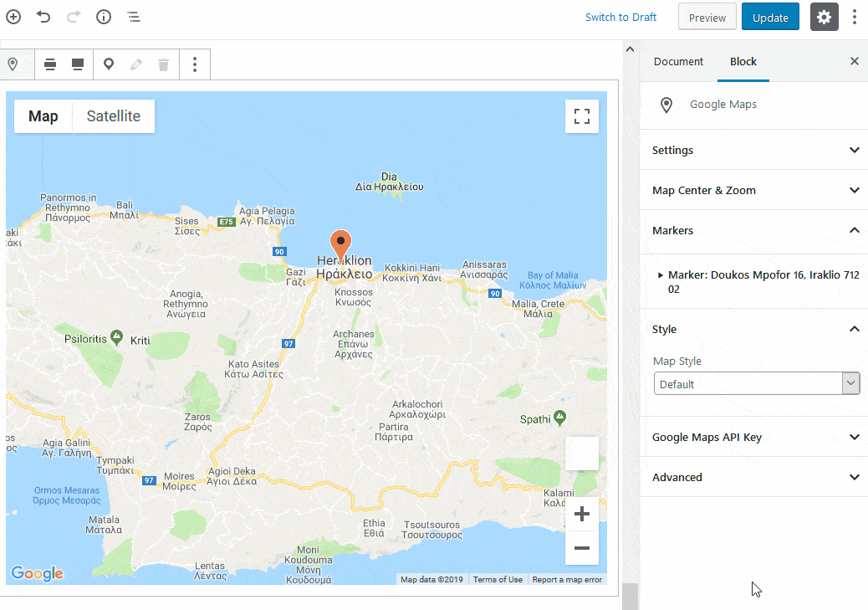Select wide width alignment icon

(50, 64)
